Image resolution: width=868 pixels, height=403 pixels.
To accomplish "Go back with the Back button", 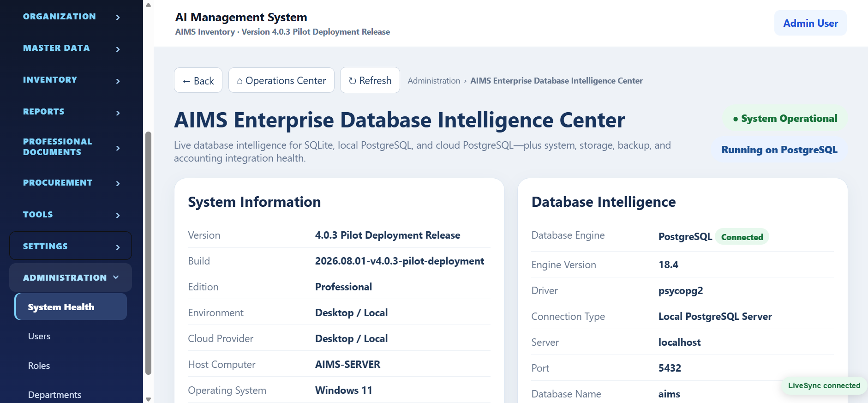I will (198, 80).
